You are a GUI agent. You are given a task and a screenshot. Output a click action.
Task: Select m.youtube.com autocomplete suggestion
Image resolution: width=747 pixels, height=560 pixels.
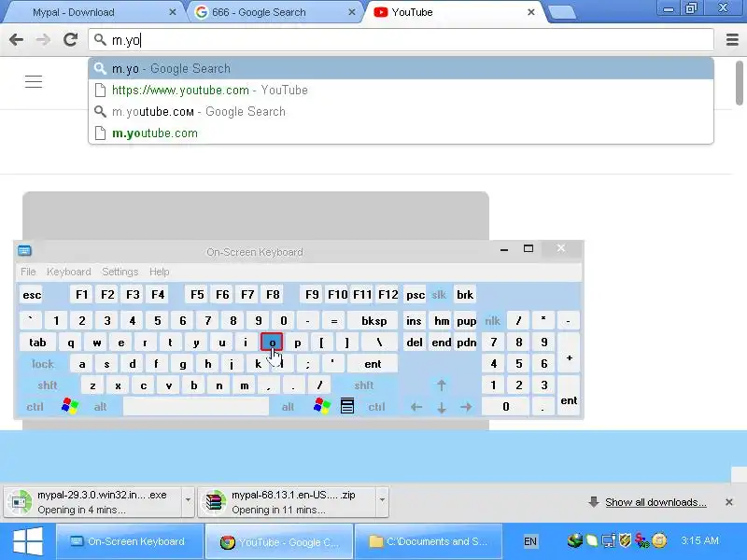[401, 133]
